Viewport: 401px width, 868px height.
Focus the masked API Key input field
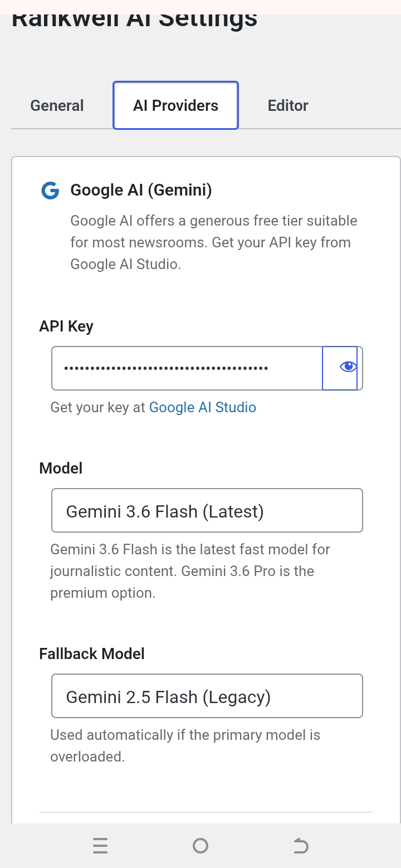187,368
